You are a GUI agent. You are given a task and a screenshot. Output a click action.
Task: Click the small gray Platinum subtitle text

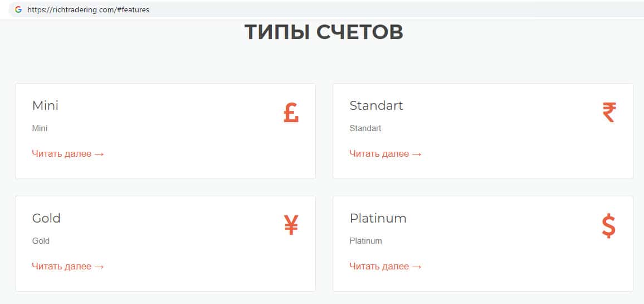point(365,241)
